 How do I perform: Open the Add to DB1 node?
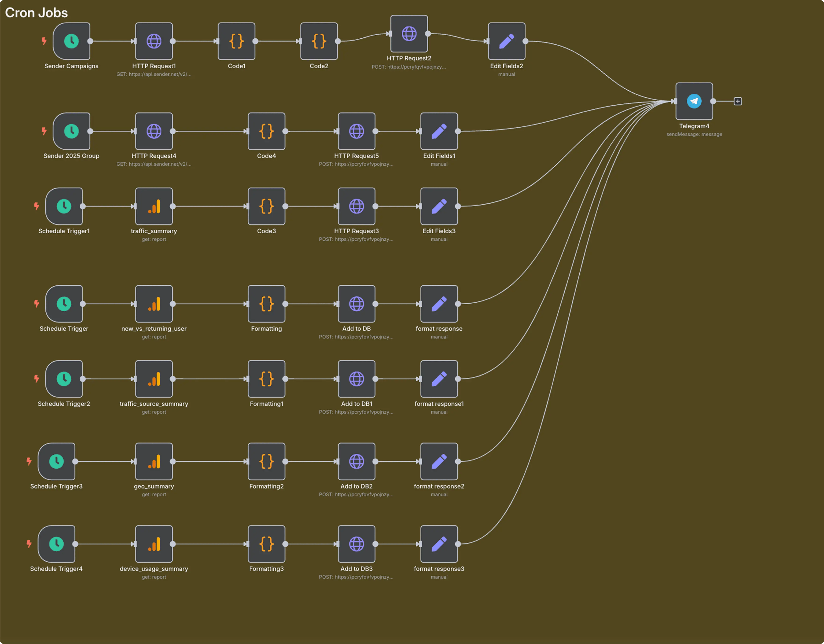[x=357, y=379]
